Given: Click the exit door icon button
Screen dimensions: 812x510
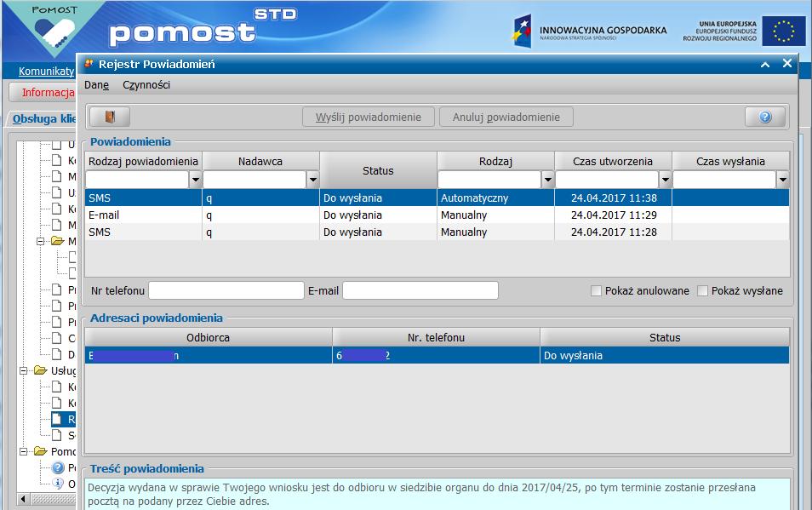Looking at the screenshot, I should [110, 117].
